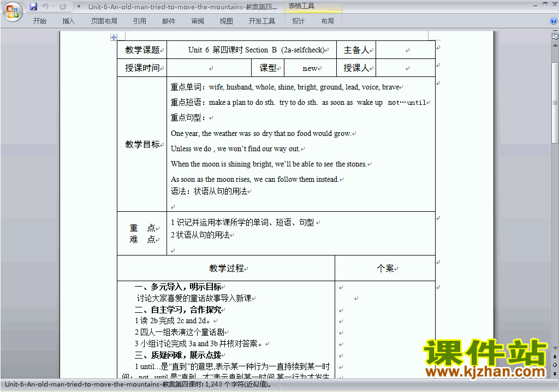Click the document title in title bar
The height and width of the screenshot is (392, 559).
(182, 7)
